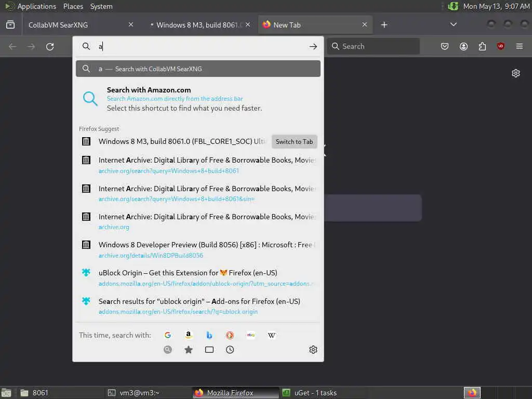The width and height of the screenshot is (532, 399).
Task: Open uBlock Origin extension page suggestion
Action: [x=198, y=278]
